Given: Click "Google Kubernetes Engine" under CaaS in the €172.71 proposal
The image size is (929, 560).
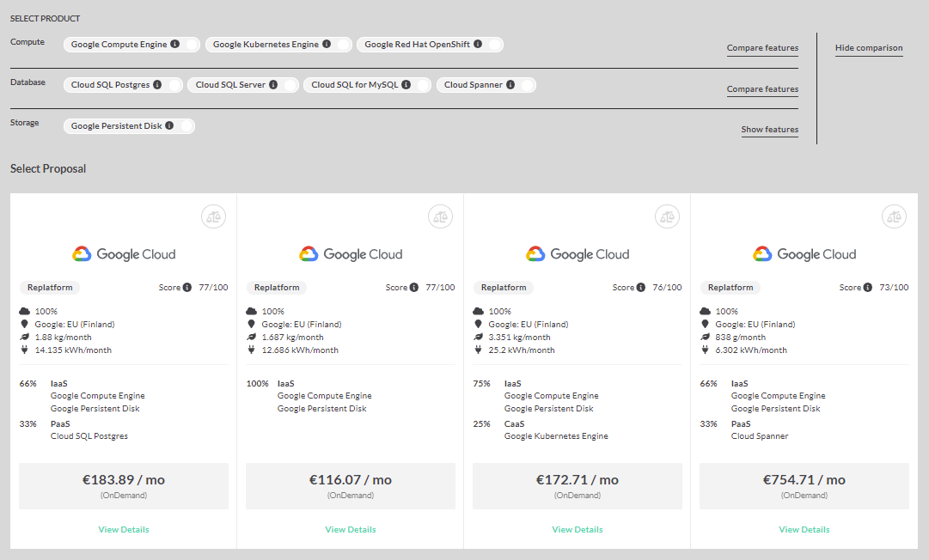Looking at the screenshot, I should click(x=556, y=436).
